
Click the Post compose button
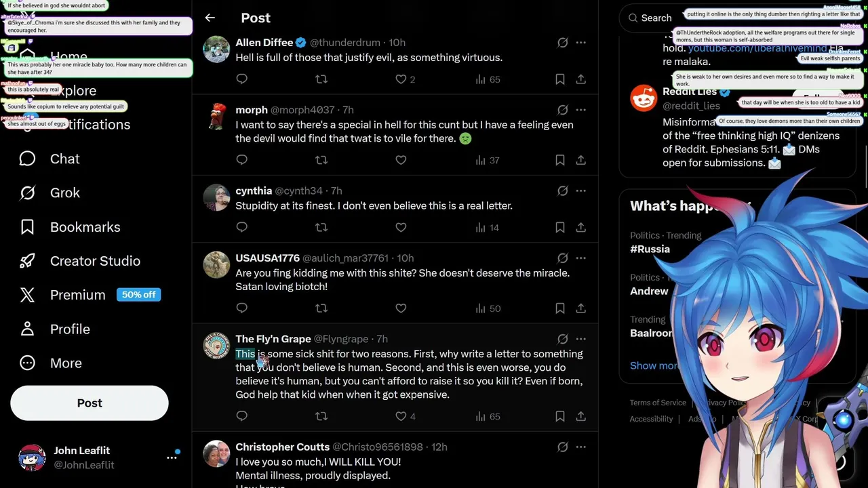pyautogui.click(x=90, y=403)
